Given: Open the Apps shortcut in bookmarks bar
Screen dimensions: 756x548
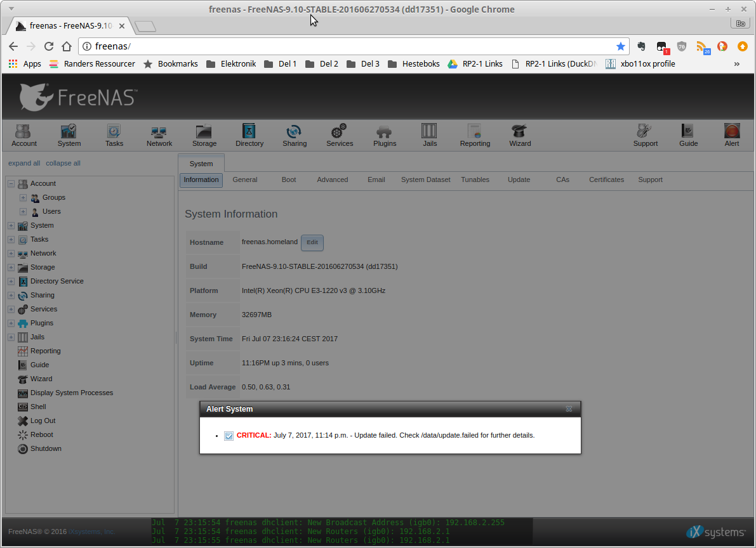Looking at the screenshot, I should pyautogui.click(x=25, y=63).
